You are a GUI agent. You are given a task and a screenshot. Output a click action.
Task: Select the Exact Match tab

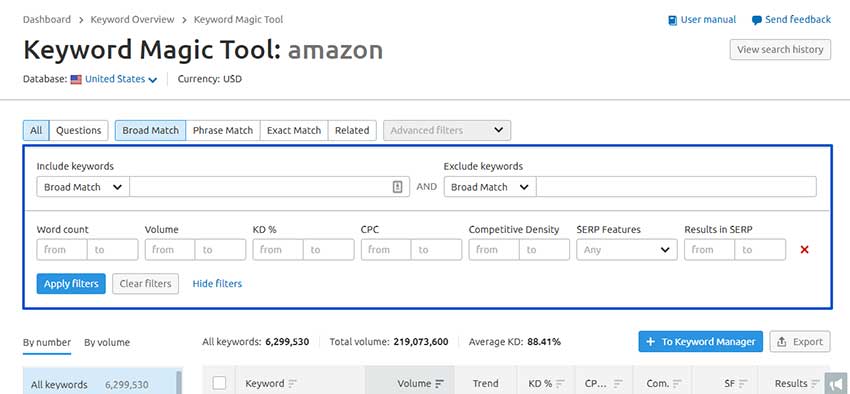pyautogui.click(x=294, y=131)
